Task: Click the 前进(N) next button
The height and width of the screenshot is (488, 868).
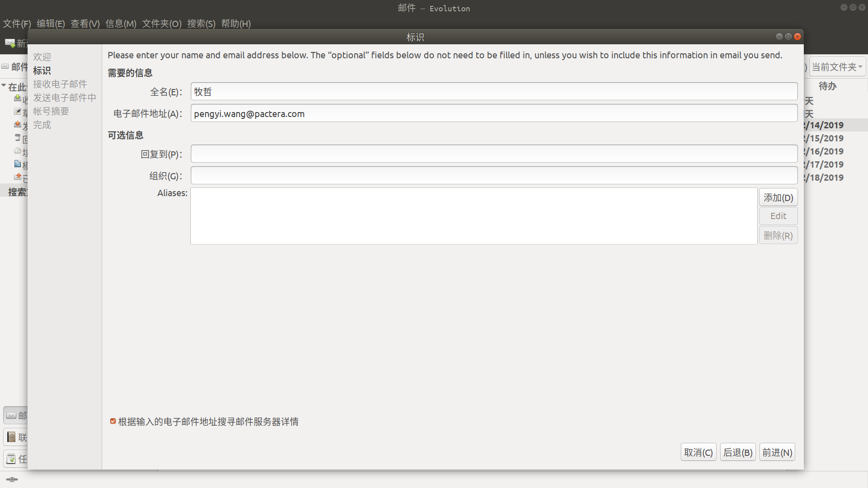Action: coord(777,452)
